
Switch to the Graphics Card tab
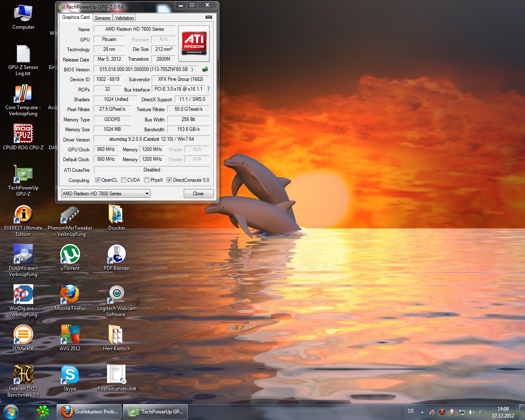(76, 17)
